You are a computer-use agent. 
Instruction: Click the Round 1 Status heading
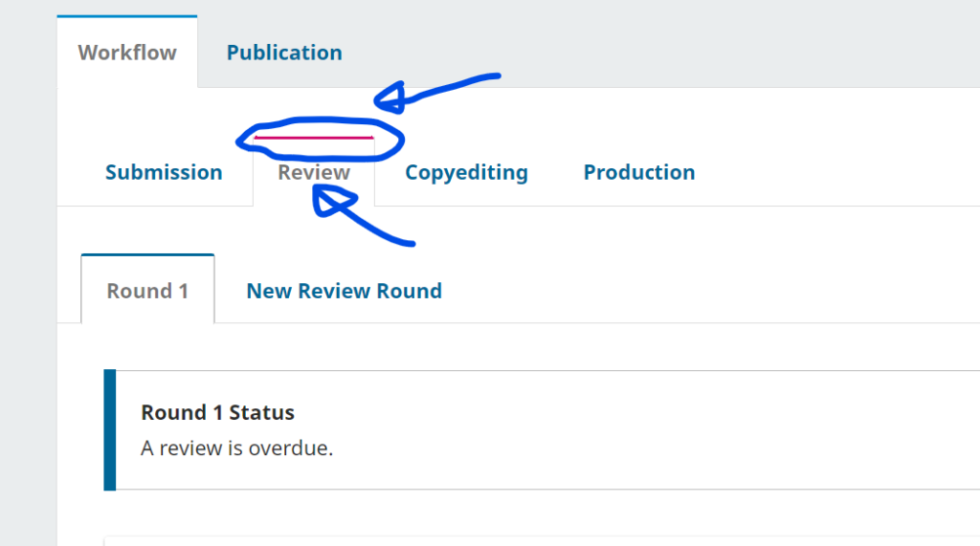[217, 412]
